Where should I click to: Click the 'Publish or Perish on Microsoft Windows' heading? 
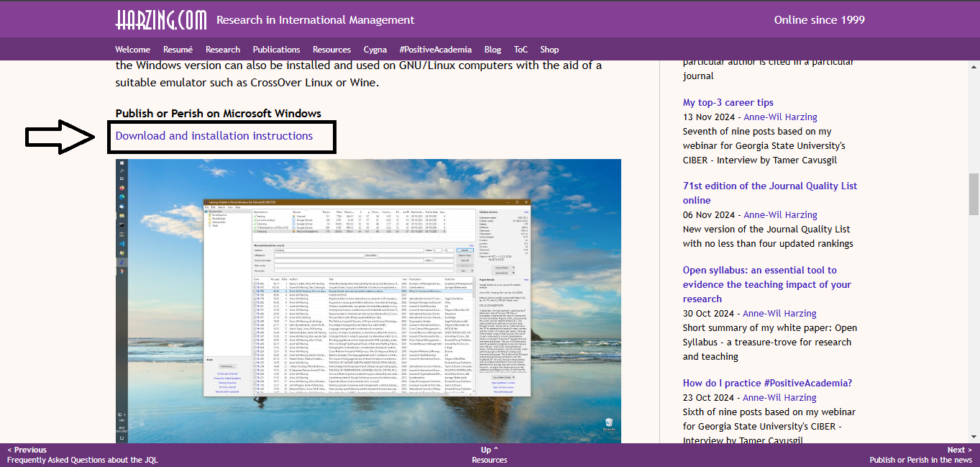point(219,114)
